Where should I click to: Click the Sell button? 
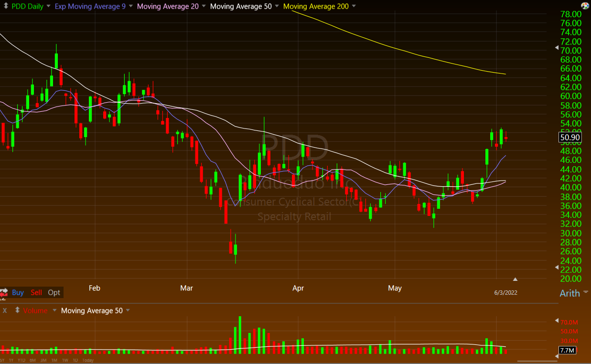point(36,292)
